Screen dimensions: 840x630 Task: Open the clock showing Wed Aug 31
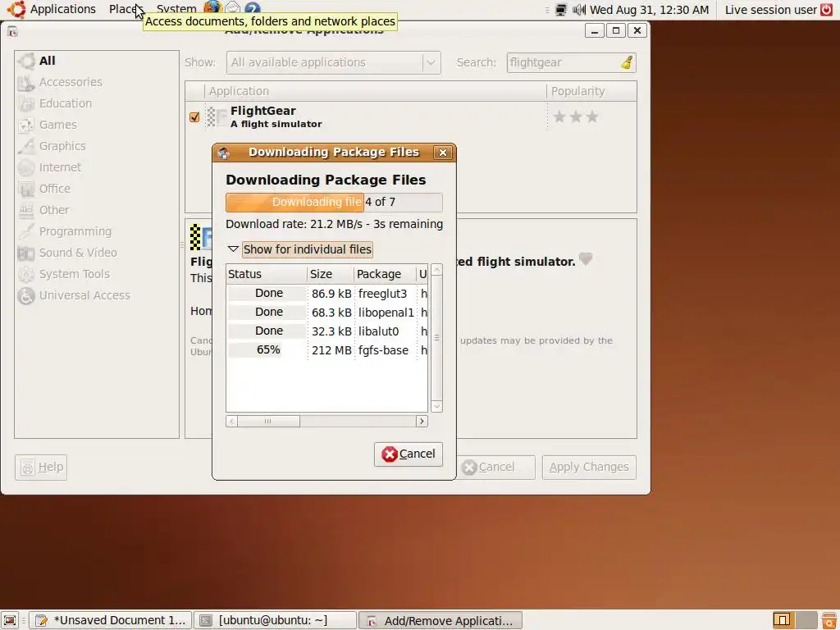click(649, 10)
